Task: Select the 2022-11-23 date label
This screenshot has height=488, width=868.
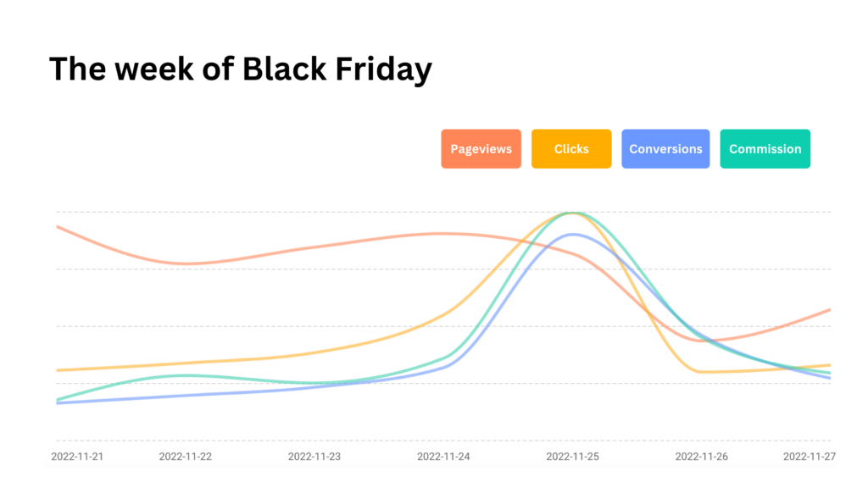Action: pos(314,457)
